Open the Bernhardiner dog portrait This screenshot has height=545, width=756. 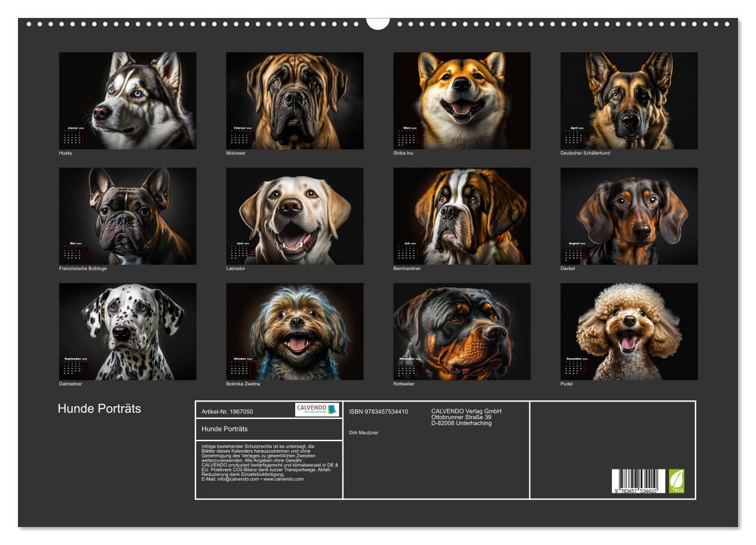pyautogui.click(x=461, y=215)
